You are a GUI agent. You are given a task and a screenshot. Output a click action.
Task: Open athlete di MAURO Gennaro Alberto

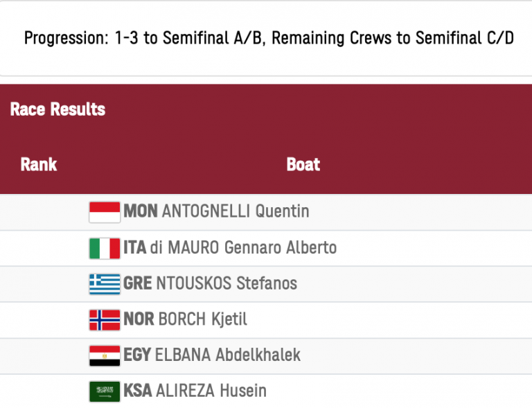click(x=243, y=248)
